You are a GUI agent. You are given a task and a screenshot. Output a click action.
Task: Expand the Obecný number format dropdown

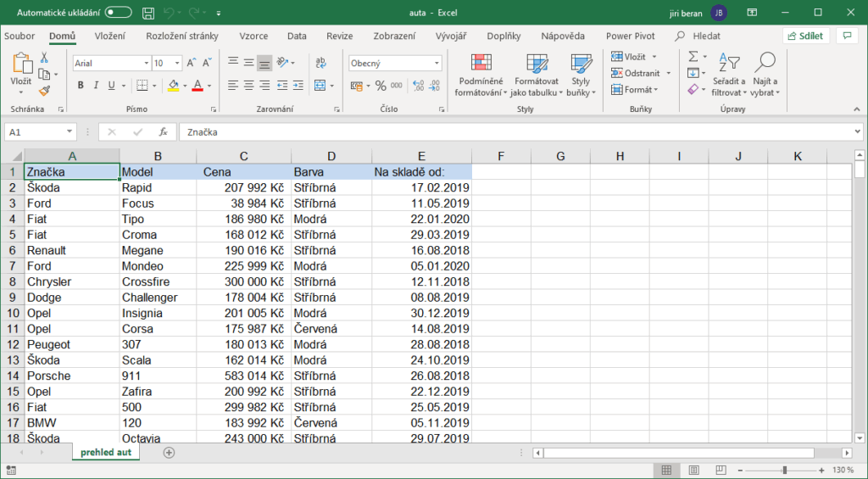click(x=437, y=64)
